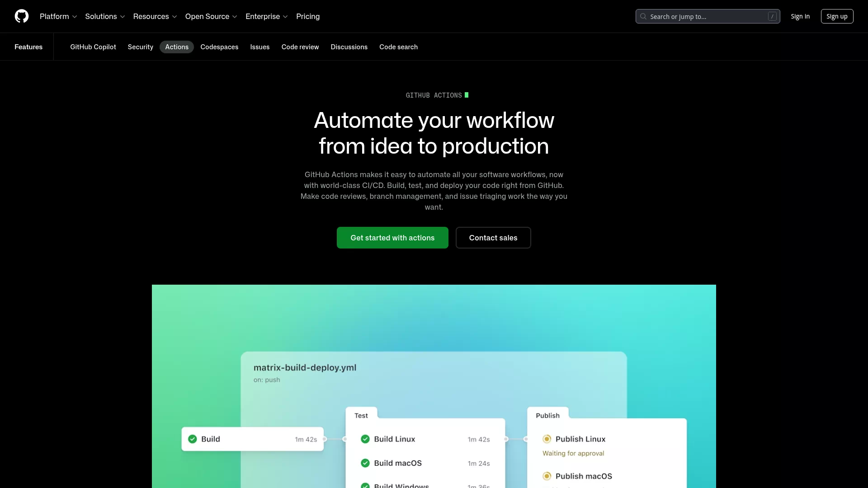Go to the Pricing page
Viewport: 868px width, 488px height.
(308, 16)
